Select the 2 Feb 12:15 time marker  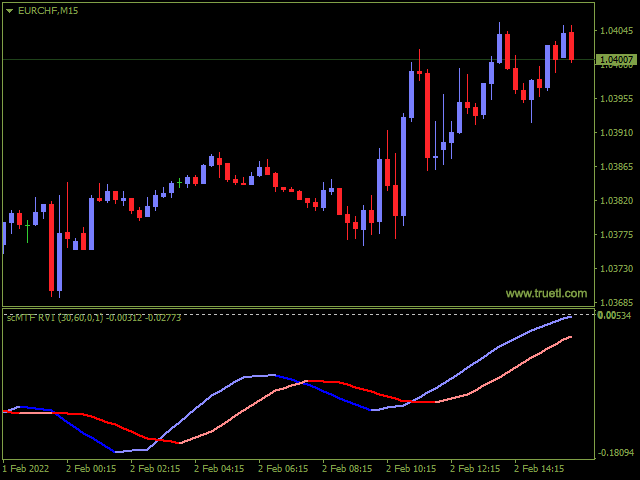[x=475, y=469]
